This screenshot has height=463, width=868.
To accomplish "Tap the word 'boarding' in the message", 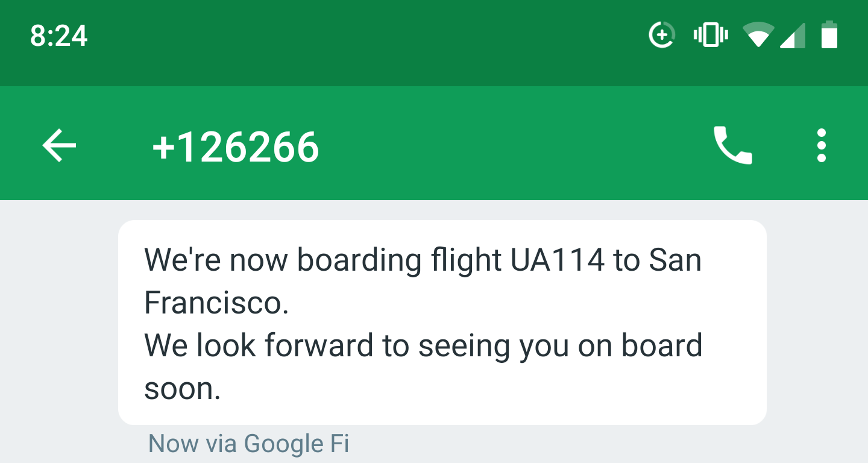I will point(359,261).
